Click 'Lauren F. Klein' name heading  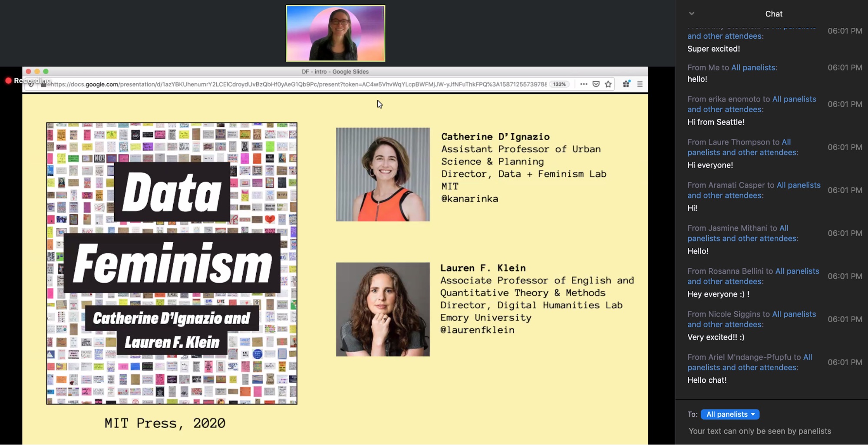[x=483, y=268]
